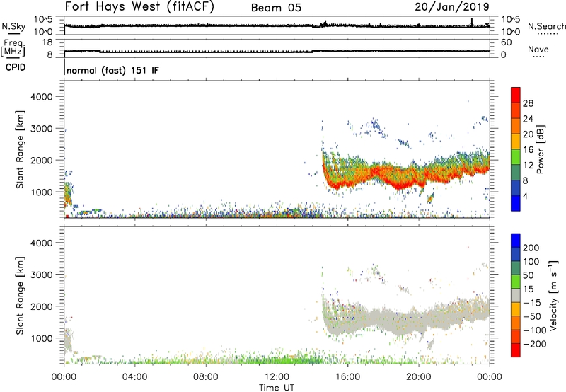Viewport: 566px width, 392px height.
Task: Click the 'N.Sky' axis label
Action: pos(13,26)
